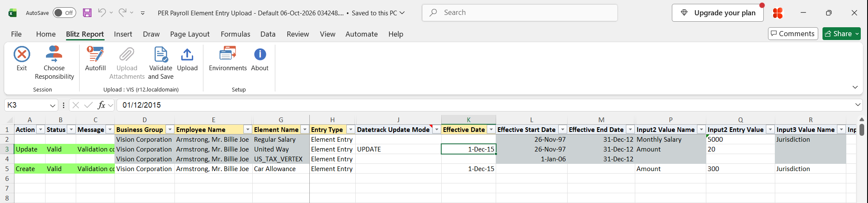Image resolution: width=868 pixels, height=203 pixels.
Task: Select the Create cell in row 5
Action: [30, 169]
